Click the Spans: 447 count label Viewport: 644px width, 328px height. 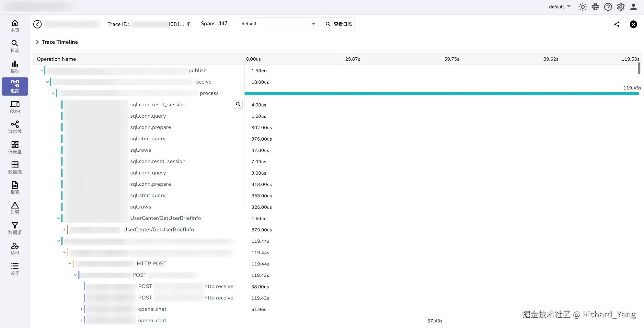coord(214,24)
